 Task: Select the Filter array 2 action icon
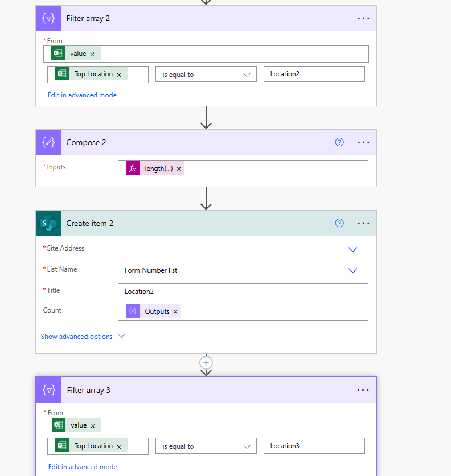[x=48, y=18]
